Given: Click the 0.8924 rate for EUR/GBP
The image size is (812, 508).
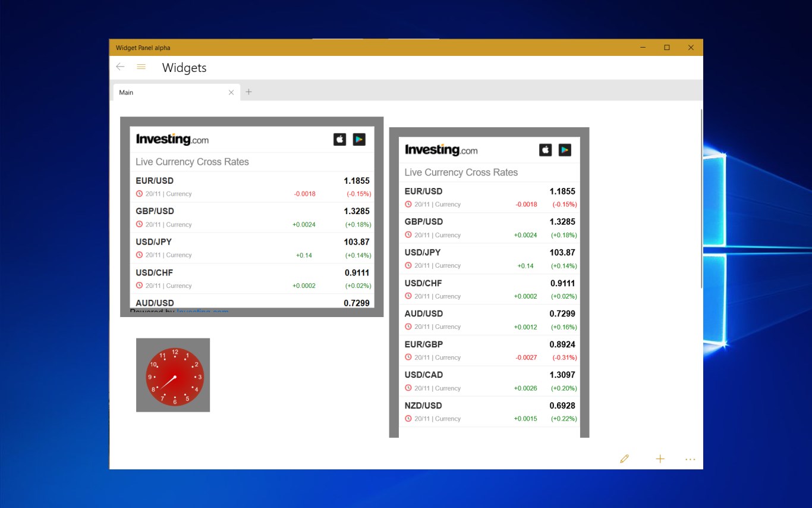Looking at the screenshot, I should click(x=562, y=344).
